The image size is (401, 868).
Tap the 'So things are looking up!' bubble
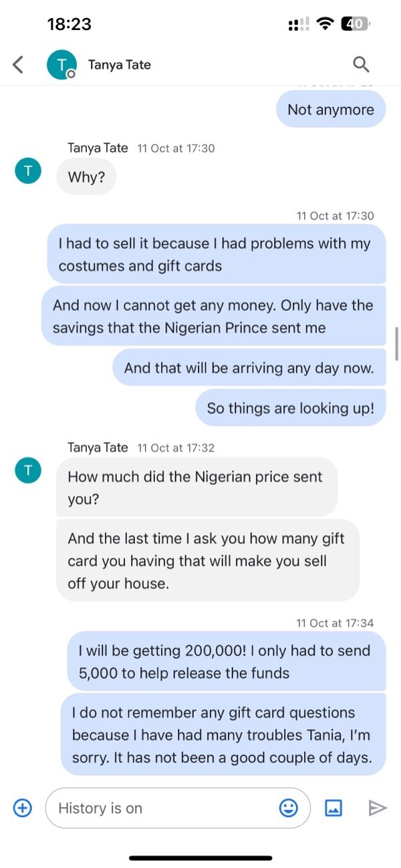(290, 407)
